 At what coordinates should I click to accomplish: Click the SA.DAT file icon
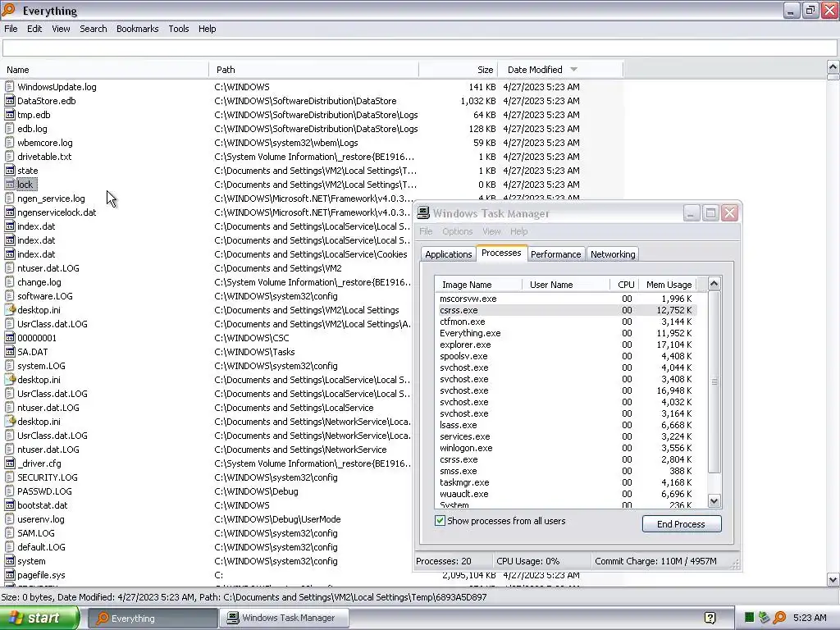pos(9,351)
